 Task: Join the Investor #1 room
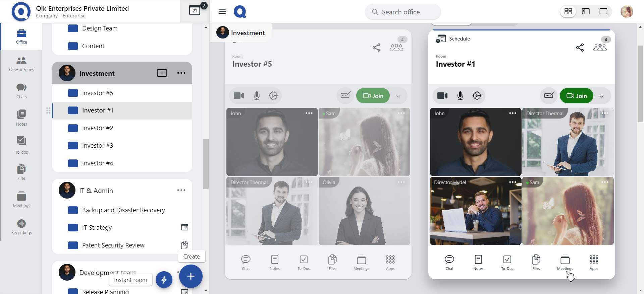[577, 96]
